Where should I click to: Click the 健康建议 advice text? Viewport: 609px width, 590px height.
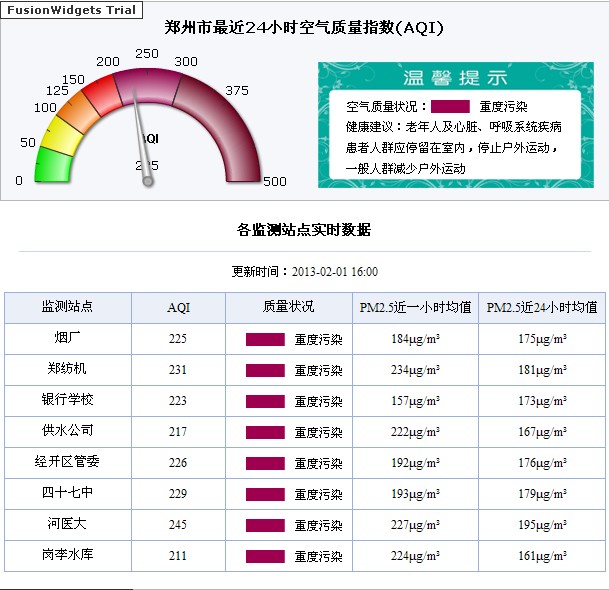[453, 148]
